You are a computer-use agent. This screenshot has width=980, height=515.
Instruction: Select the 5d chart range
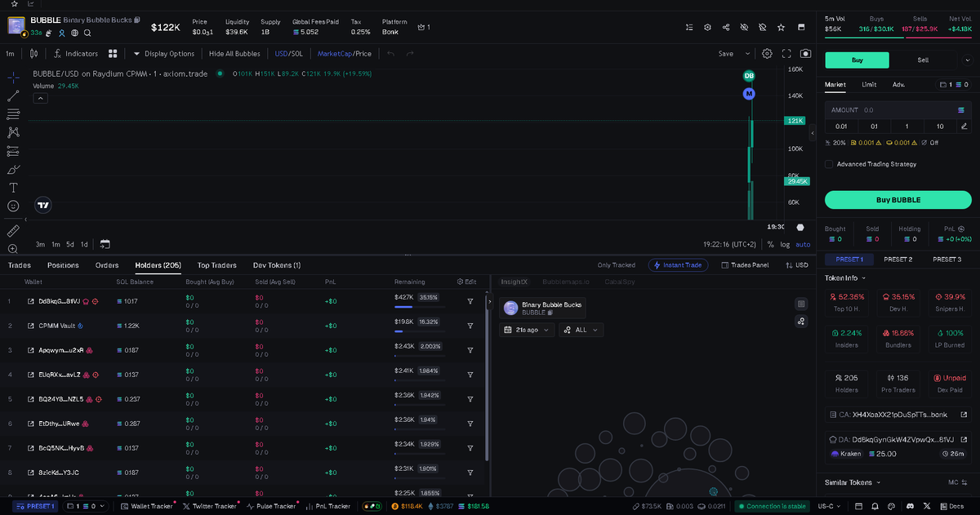pyautogui.click(x=70, y=244)
